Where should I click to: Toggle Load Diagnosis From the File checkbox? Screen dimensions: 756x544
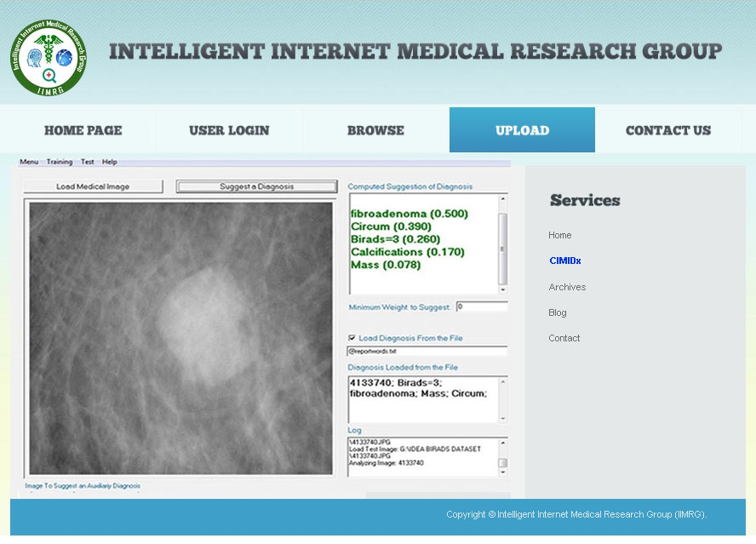[352, 338]
